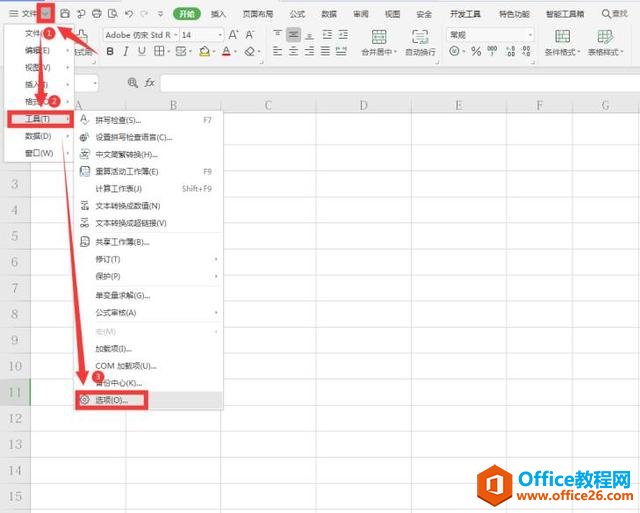
Task: Apply percent style with % icon
Action: (x=476, y=51)
